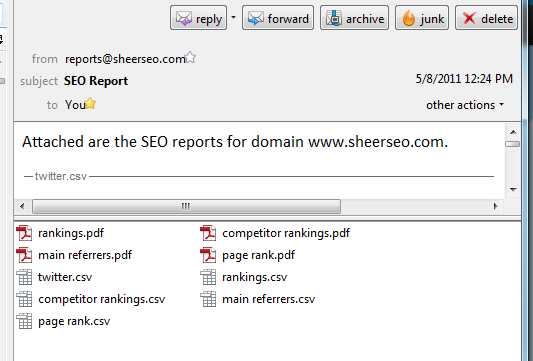Click the message text about SEO reports

235,142
